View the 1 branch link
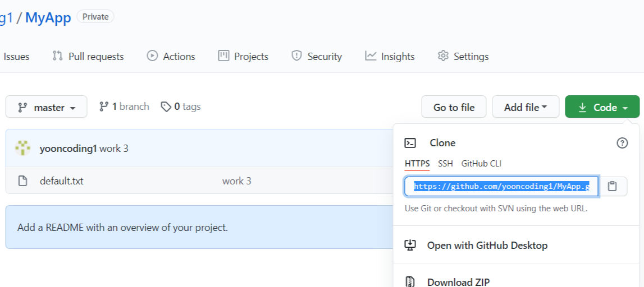The image size is (644, 287). point(124,107)
